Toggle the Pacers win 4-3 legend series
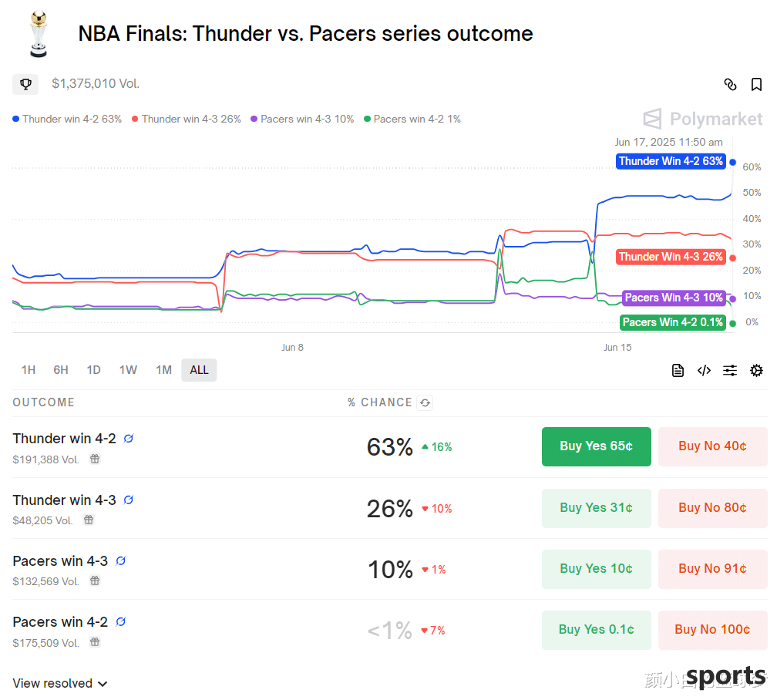Image resolution: width=777 pixels, height=700 pixels. [302, 119]
